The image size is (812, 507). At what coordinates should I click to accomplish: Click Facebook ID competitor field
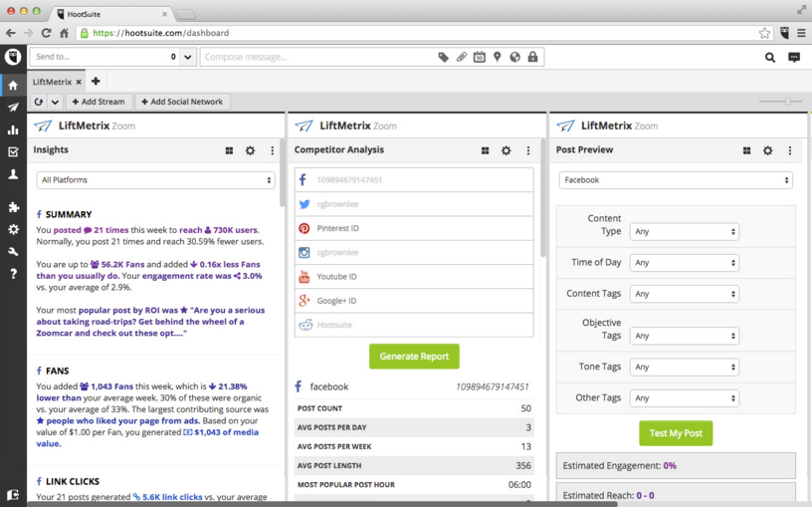[414, 180]
